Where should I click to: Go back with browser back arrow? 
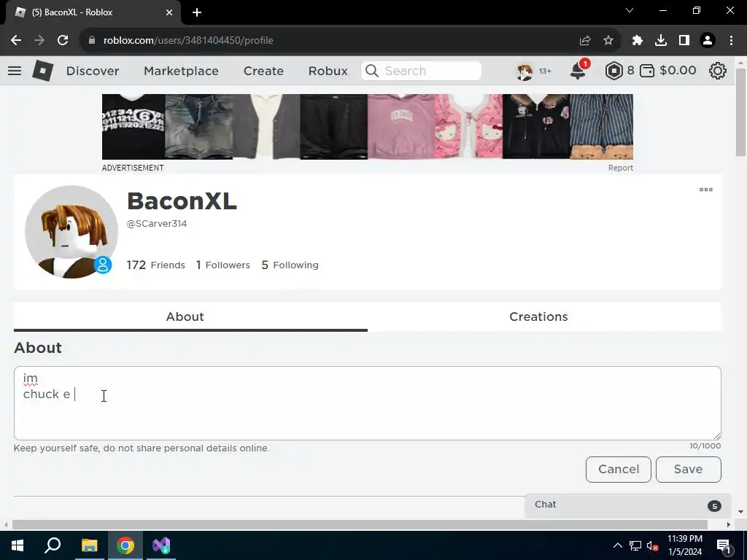[x=16, y=41]
